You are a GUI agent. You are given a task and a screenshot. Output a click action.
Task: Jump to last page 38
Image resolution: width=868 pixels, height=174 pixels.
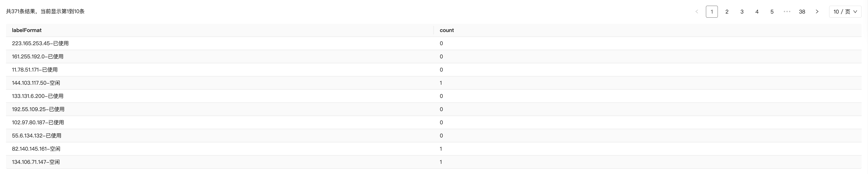802,11
